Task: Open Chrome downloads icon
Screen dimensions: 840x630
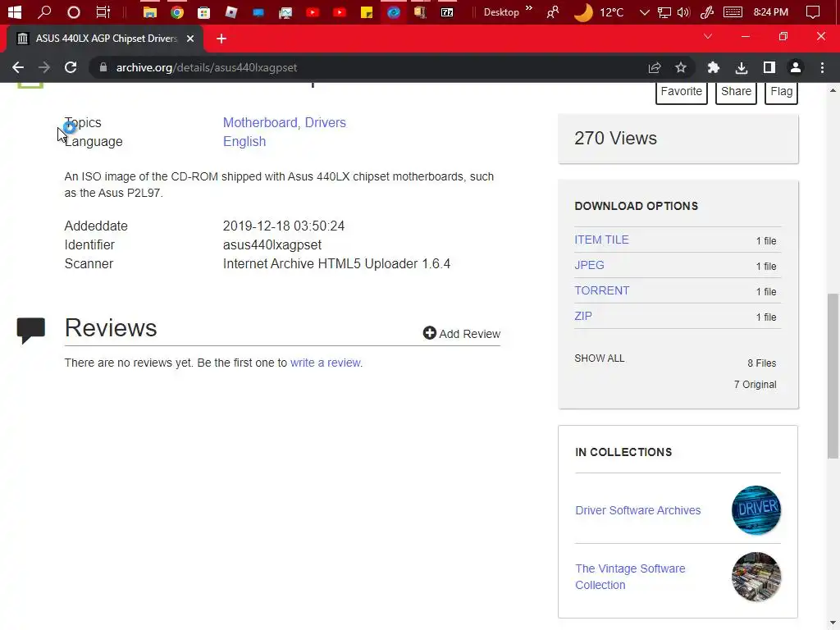Action: tap(742, 67)
